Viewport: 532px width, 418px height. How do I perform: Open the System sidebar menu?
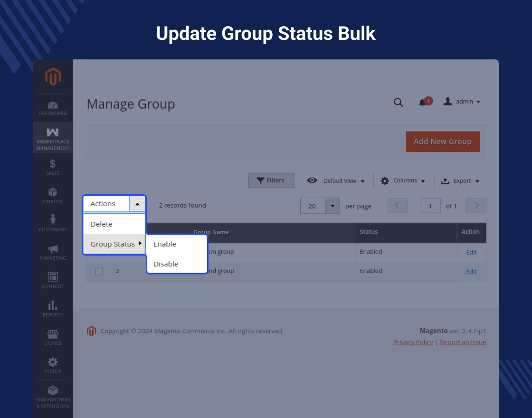53,365
